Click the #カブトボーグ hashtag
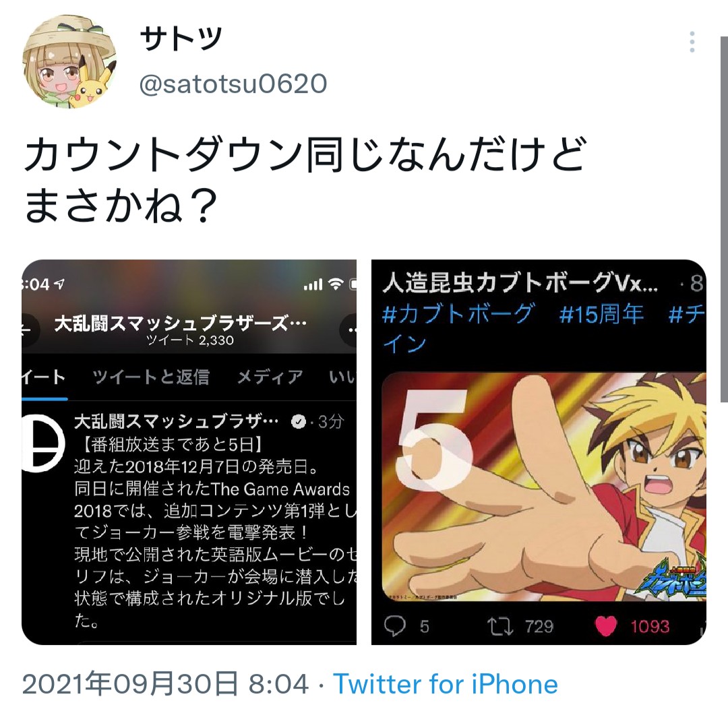Screen dimensions: 728x709 [458, 314]
